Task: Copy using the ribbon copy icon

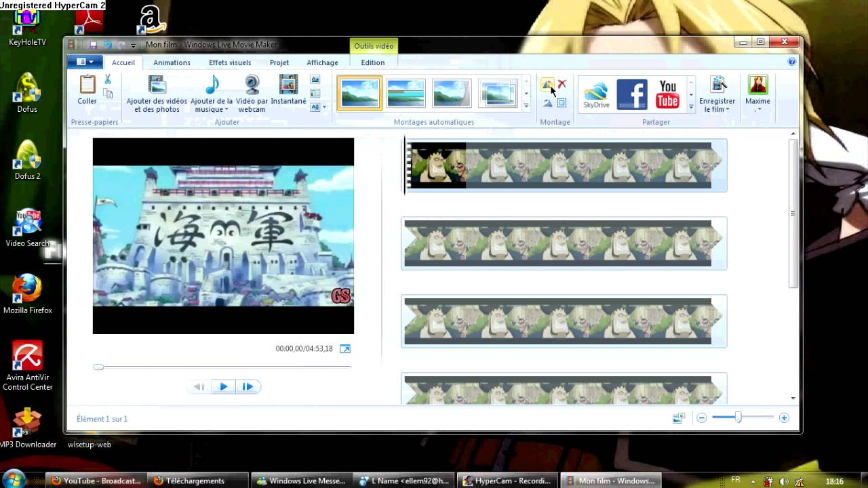Action: pos(108,94)
